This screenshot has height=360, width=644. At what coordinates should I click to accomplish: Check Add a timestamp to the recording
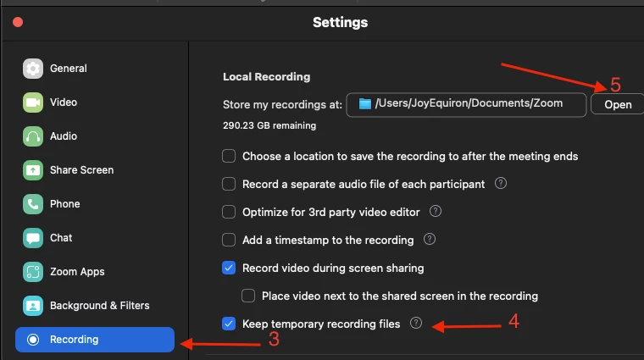pos(229,240)
